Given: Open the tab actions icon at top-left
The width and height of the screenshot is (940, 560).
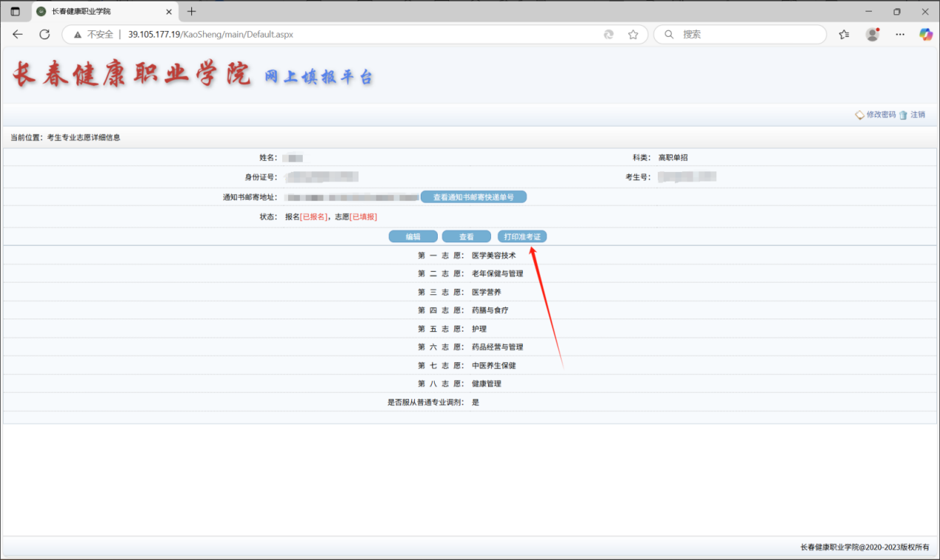Looking at the screenshot, I should click(15, 11).
